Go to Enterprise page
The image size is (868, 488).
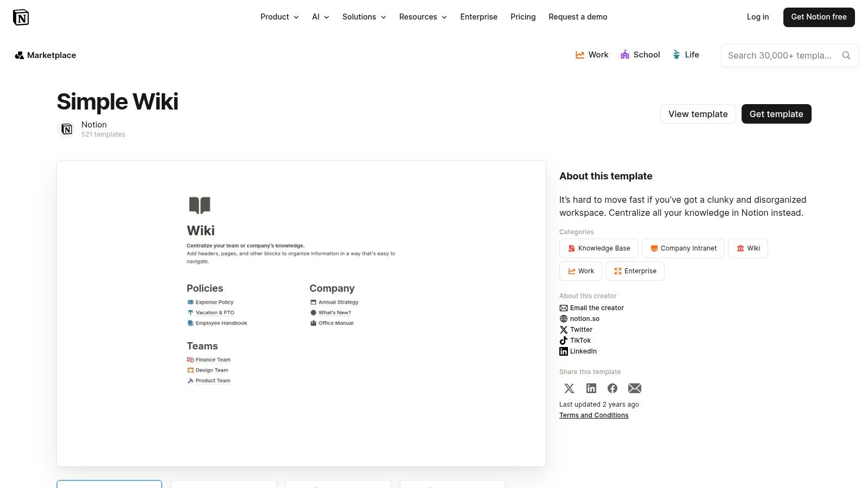[478, 17]
